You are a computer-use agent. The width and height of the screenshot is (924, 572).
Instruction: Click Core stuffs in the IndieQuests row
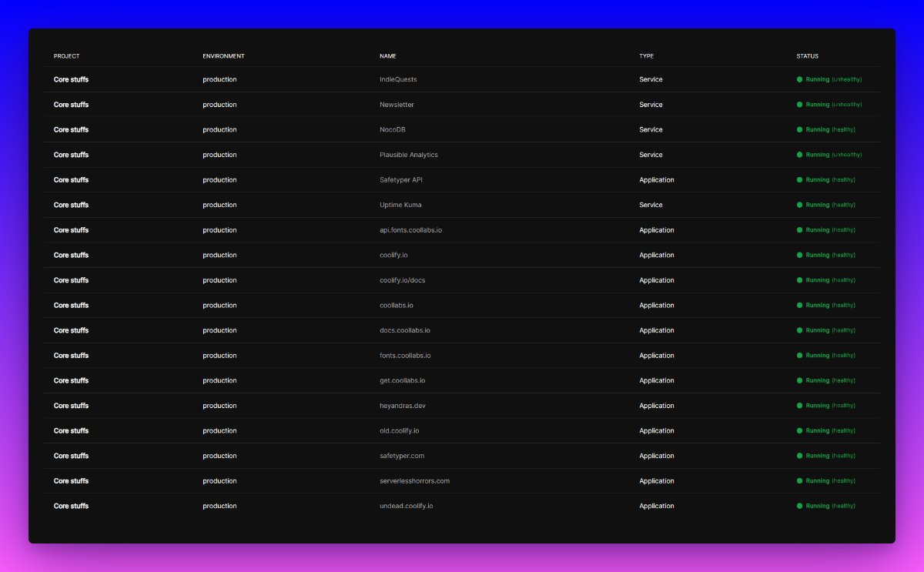pos(71,79)
